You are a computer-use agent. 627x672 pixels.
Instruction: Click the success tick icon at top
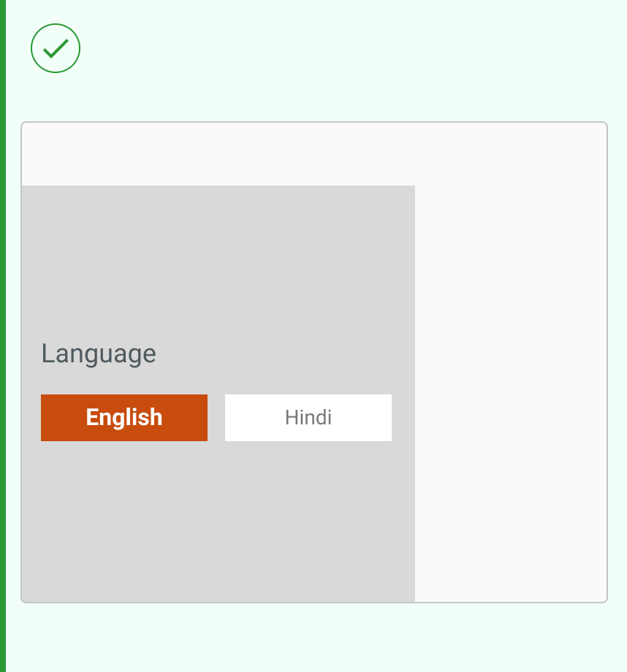(56, 48)
